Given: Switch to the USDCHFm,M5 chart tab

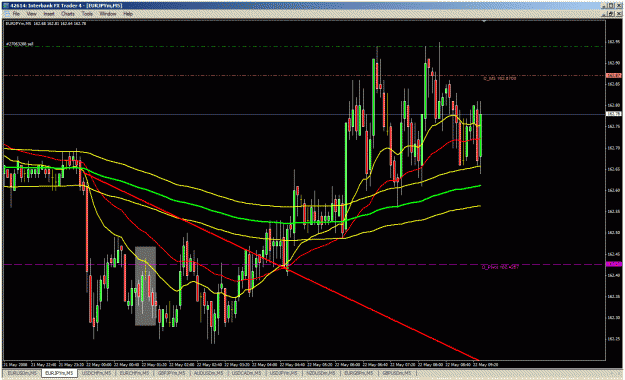Looking at the screenshot, I should (x=96, y=373).
